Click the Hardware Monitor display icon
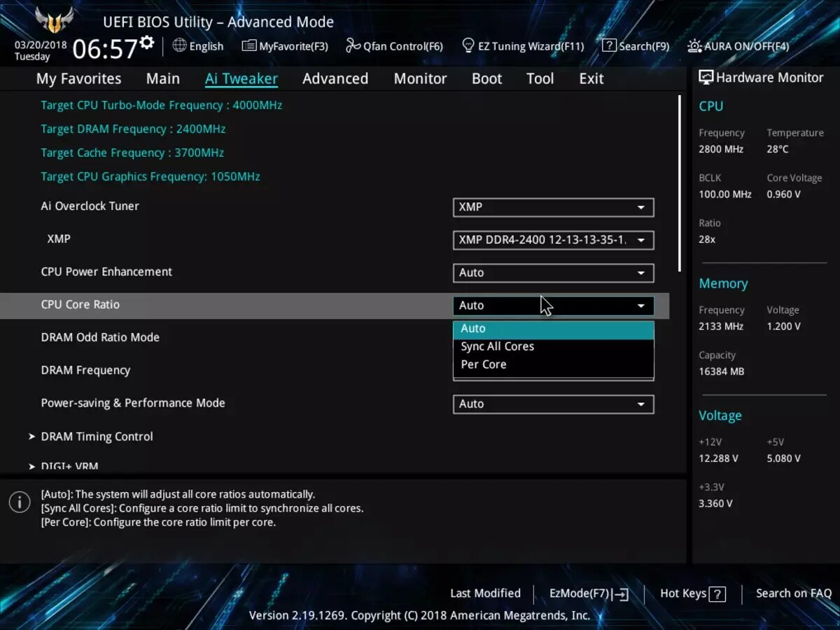The height and width of the screenshot is (630, 840). point(706,78)
